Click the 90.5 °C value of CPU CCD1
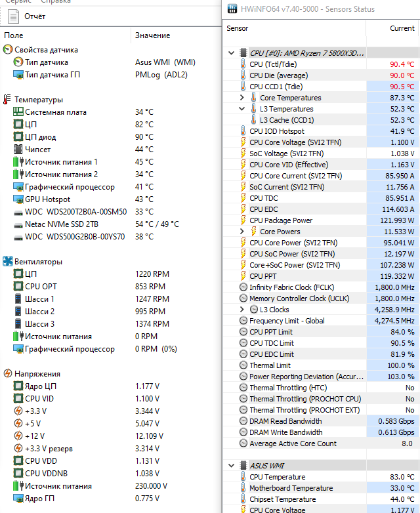 tap(402, 87)
